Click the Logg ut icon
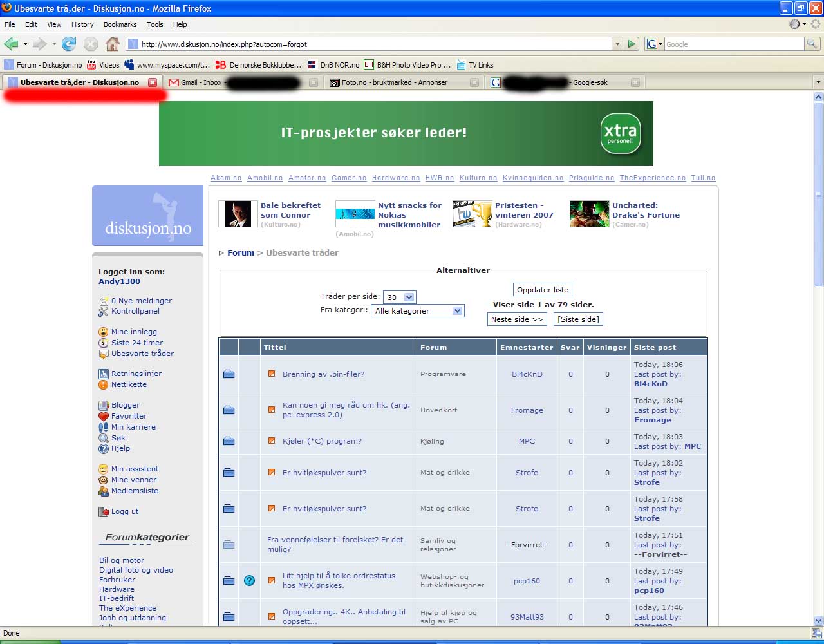The image size is (824, 644). [104, 511]
